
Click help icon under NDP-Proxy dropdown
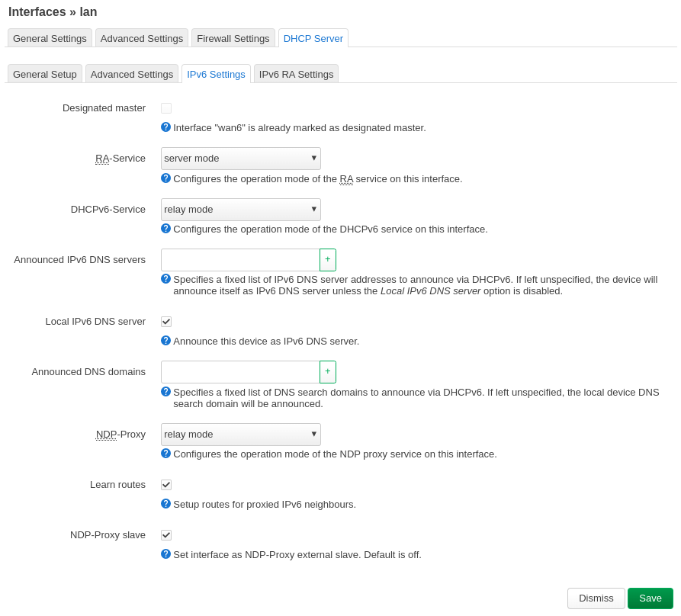click(165, 453)
